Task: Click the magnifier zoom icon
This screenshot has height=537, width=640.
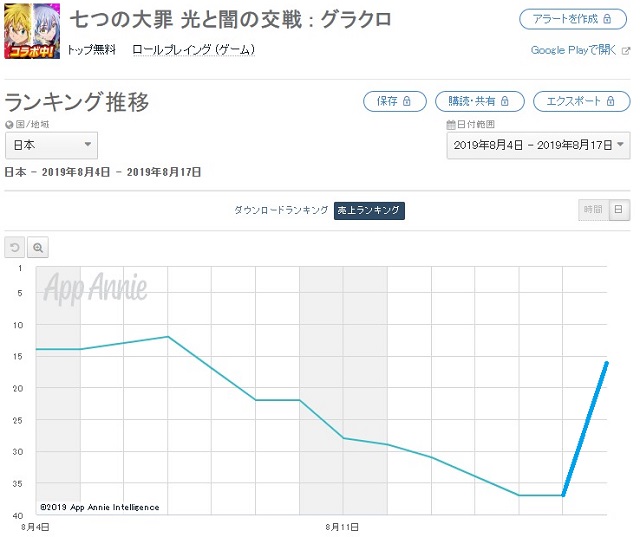Action: pyautogui.click(x=38, y=247)
